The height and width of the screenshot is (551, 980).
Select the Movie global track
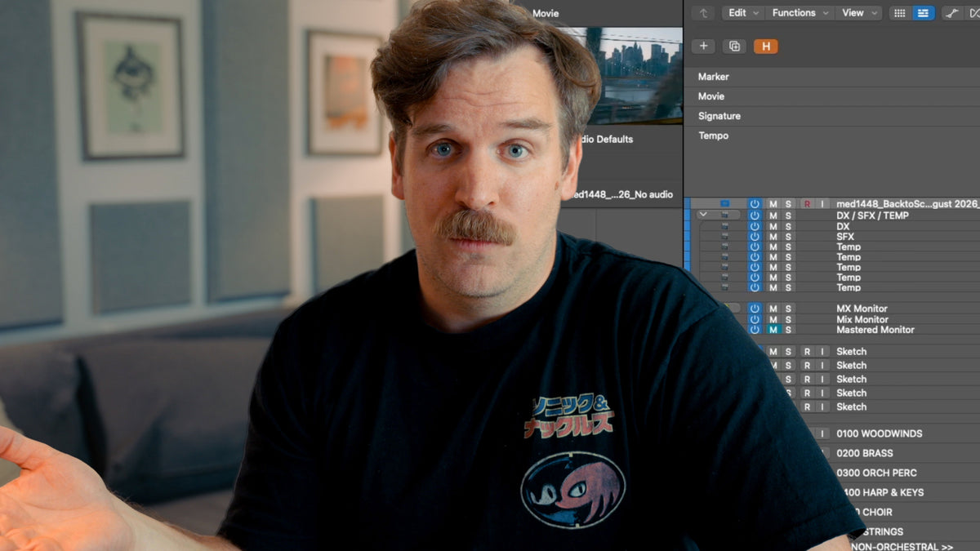(711, 96)
